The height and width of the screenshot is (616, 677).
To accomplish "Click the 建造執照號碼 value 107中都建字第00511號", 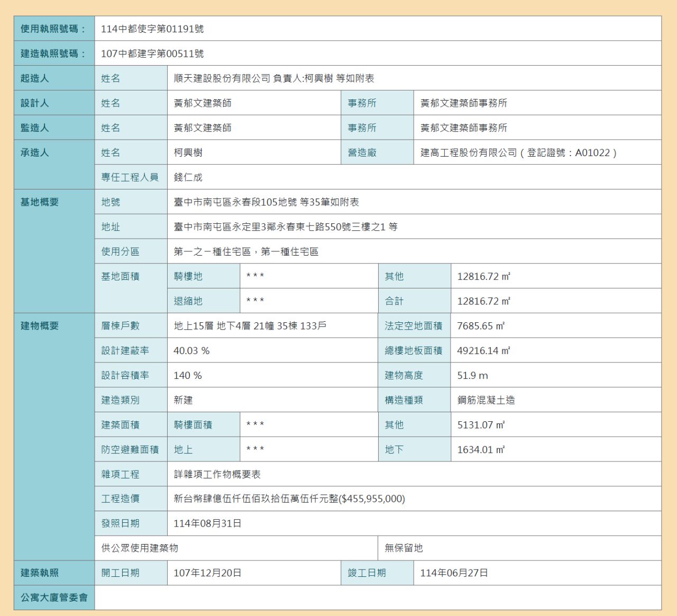I will click(x=152, y=54).
